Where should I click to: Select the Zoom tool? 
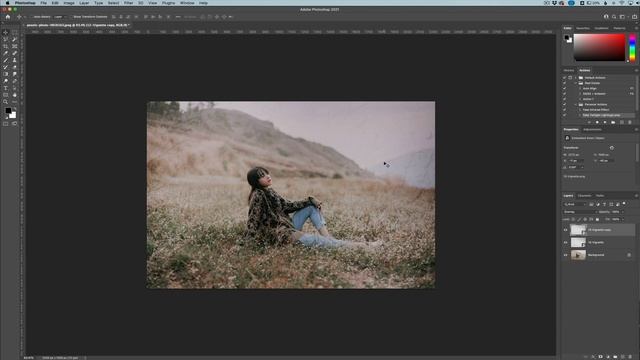coord(6,102)
